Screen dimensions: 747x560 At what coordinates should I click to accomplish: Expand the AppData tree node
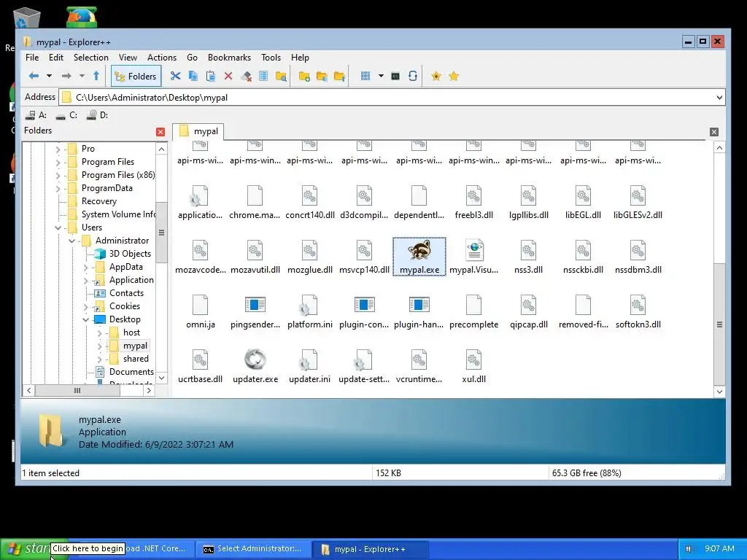click(86, 267)
